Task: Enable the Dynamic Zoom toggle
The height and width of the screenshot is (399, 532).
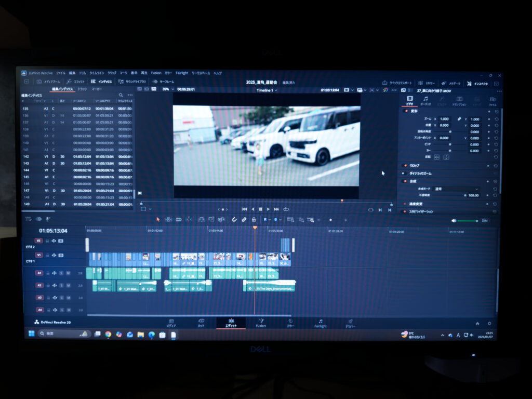Action: click(403, 173)
